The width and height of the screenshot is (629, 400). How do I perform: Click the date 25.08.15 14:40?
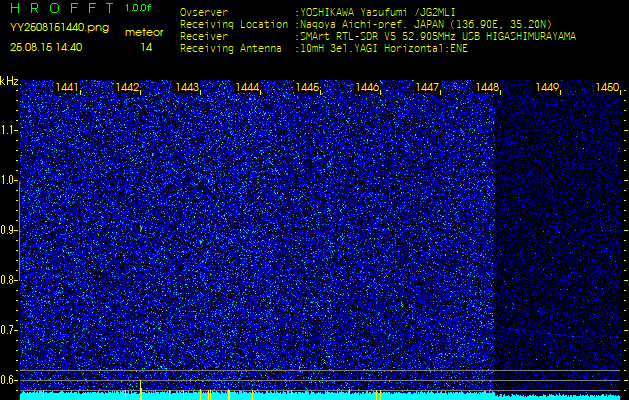point(46,47)
